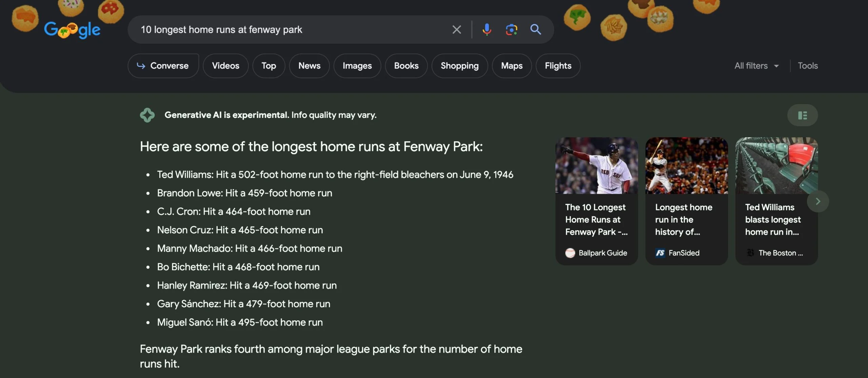Clear the search query with the X icon

coord(456,29)
